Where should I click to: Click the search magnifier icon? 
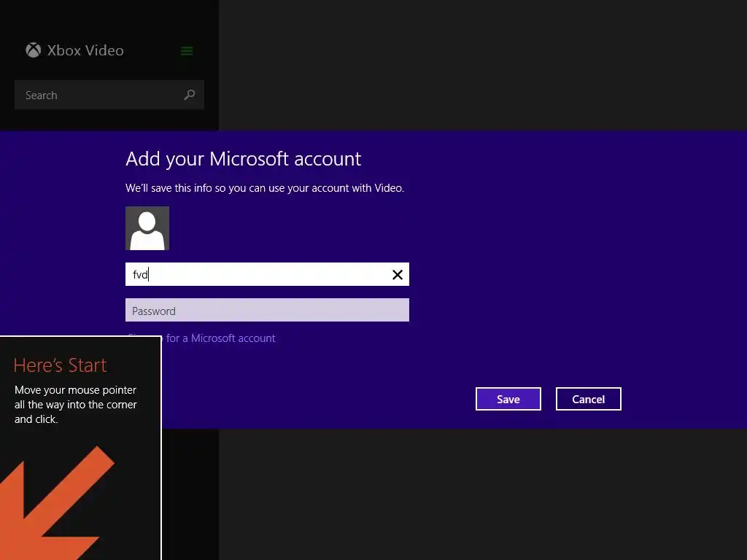(x=189, y=95)
